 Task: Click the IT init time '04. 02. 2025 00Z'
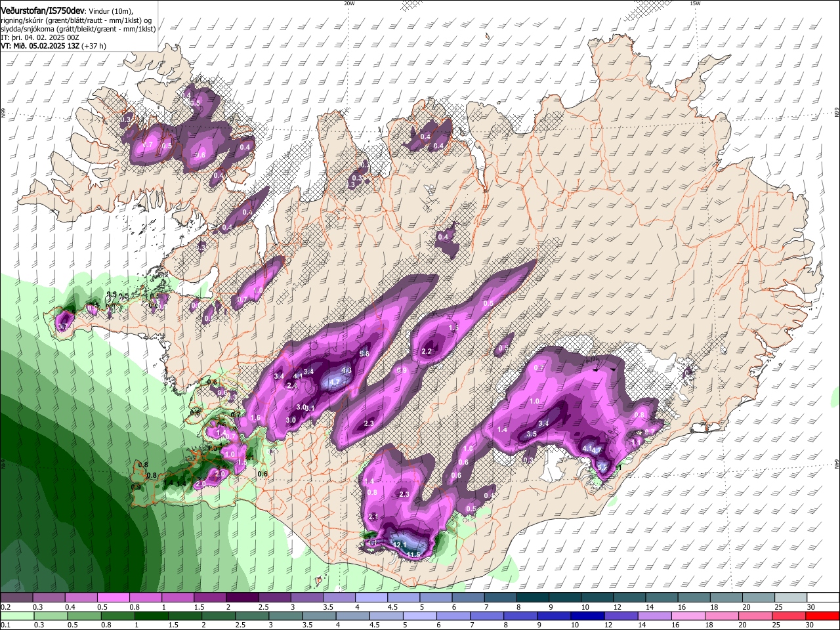pos(52,38)
